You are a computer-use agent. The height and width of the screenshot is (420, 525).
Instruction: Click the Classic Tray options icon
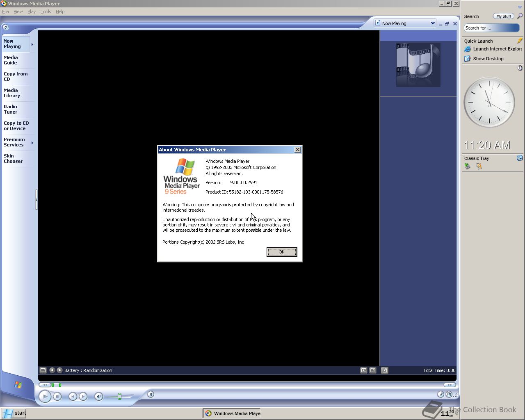pyautogui.click(x=520, y=158)
